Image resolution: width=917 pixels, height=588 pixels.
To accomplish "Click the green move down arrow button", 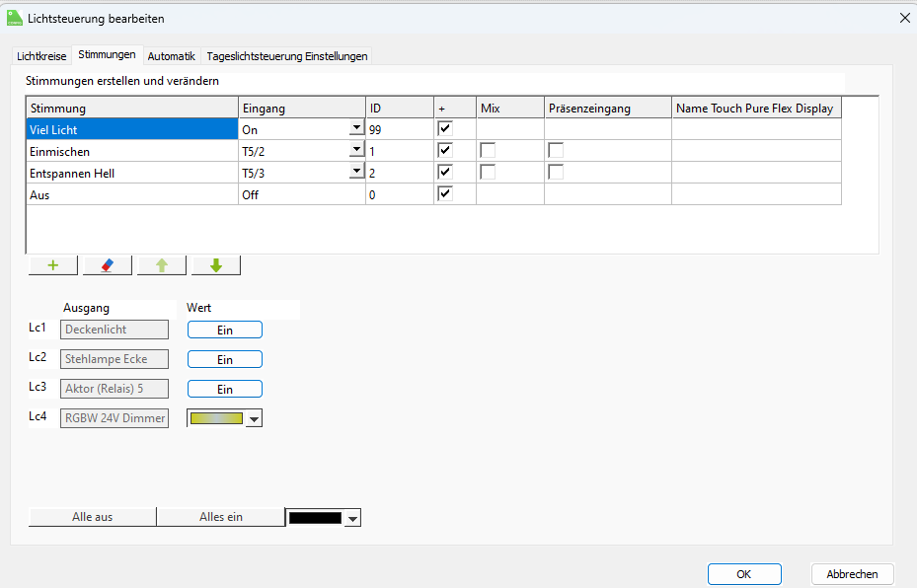I will point(216,265).
